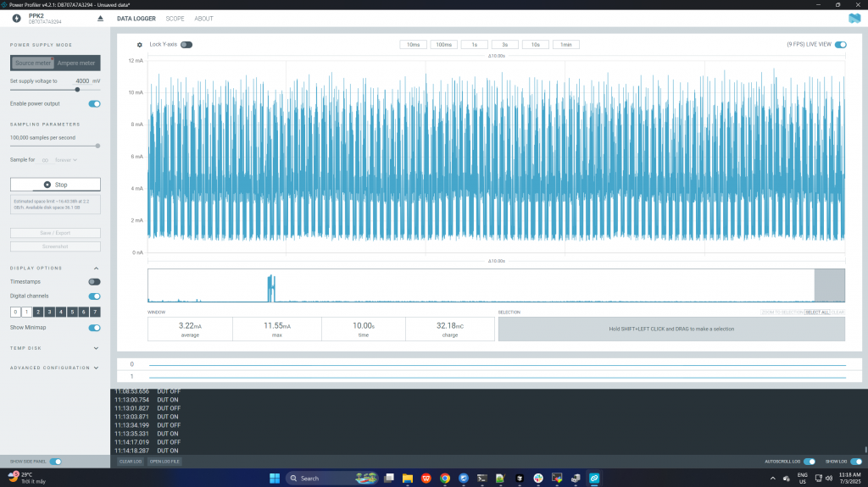Image resolution: width=868 pixels, height=487 pixels.
Task: Click the eject device icon next to PPK2
Action: (100, 18)
